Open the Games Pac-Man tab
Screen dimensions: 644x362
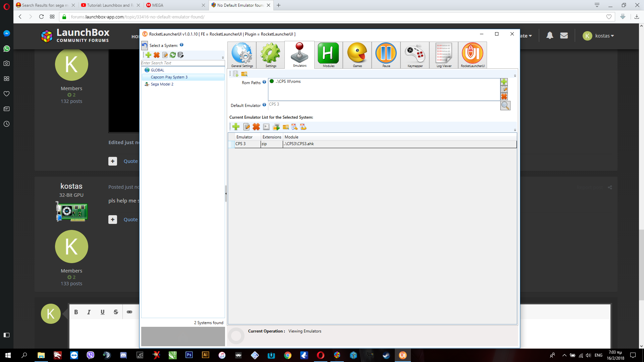(357, 55)
